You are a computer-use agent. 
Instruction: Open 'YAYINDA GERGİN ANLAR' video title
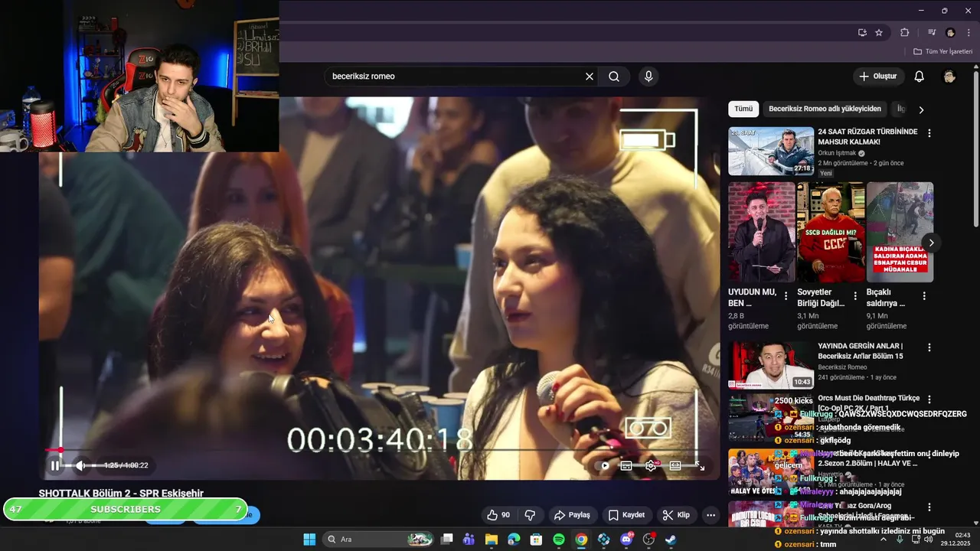pos(860,351)
